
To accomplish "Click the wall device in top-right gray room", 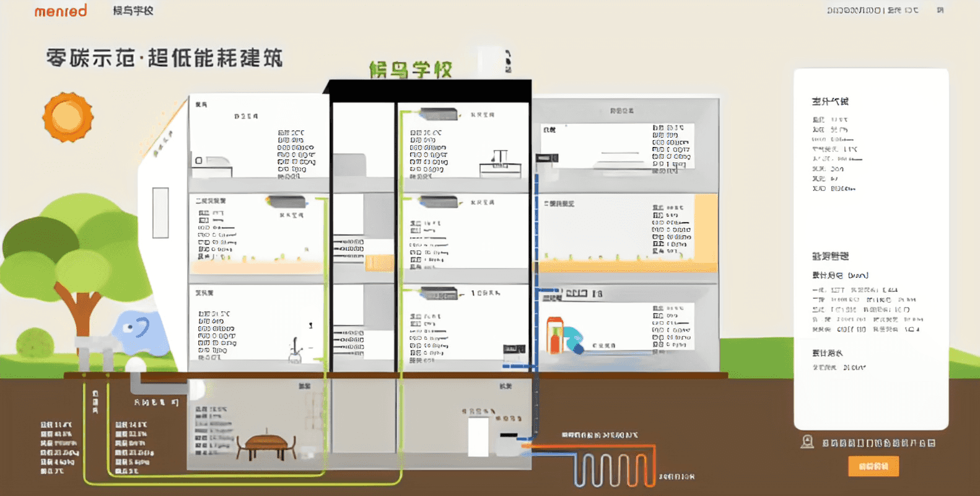I will (x=547, y=158).
